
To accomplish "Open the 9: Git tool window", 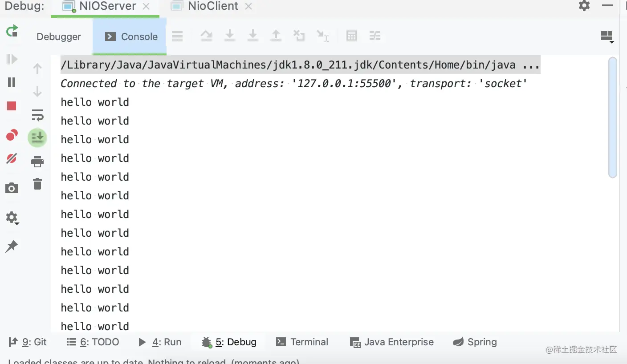I will [28, 342].
